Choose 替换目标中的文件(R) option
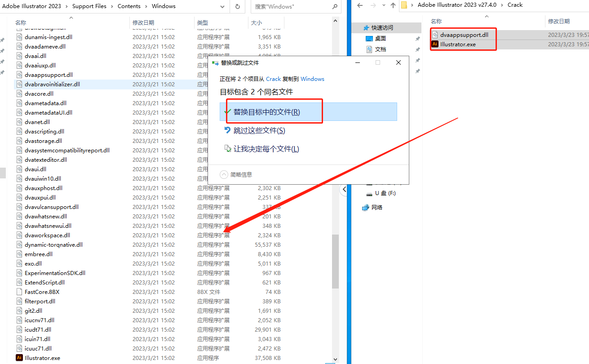Viewport: 589px width, 364px height. pyautogui.click(x=308, y=111)
